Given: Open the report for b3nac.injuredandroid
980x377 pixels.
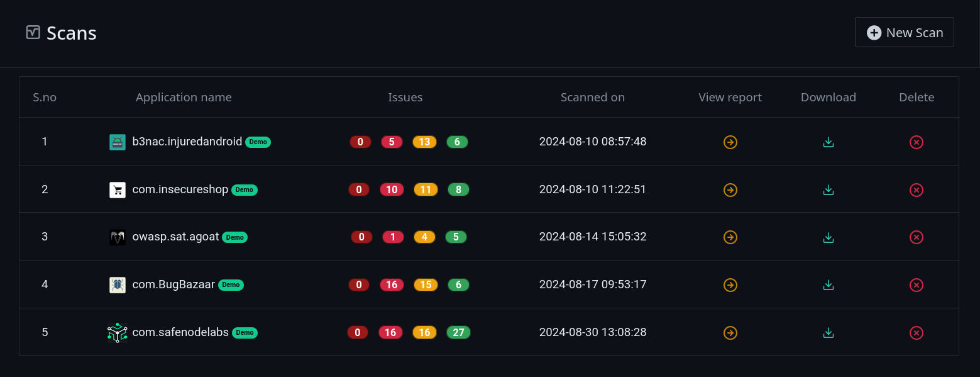Looking at the screenshot, I should pyautogui.click(x=730, y=142).
